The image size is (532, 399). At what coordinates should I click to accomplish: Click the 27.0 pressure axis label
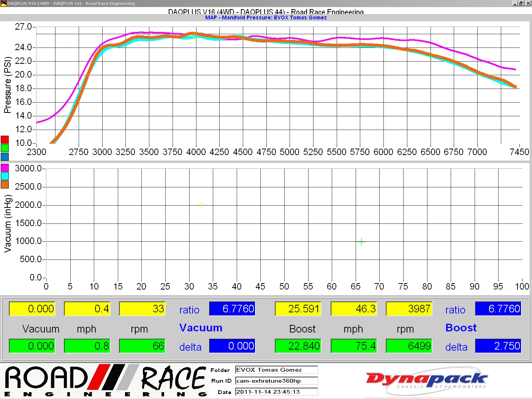23,27
